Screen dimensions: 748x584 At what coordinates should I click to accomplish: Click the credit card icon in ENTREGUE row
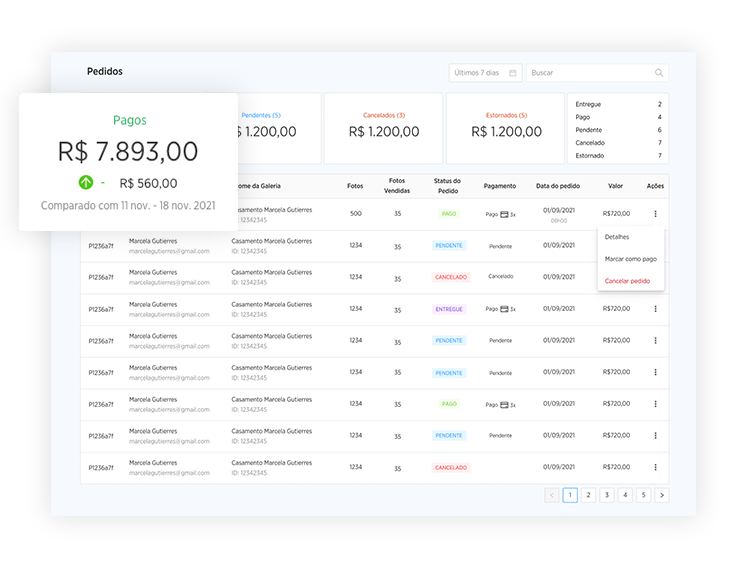[x=505, y=309]
